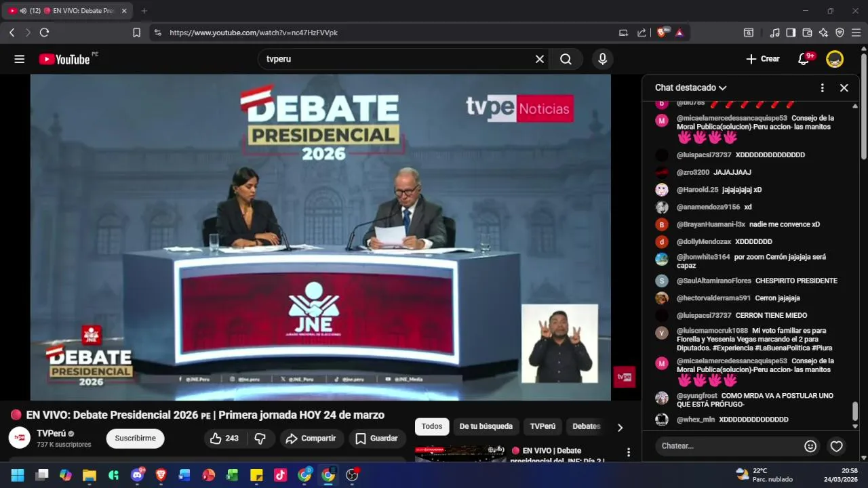Click the chat message by @syungfrost
The height and width of the screenshot is (488, 868).
click(x=755, y=400)
